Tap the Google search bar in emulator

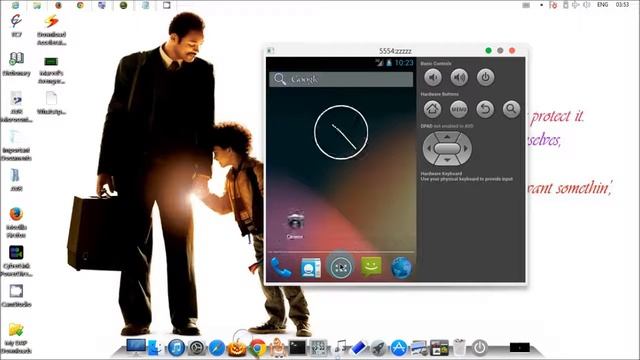341,79
